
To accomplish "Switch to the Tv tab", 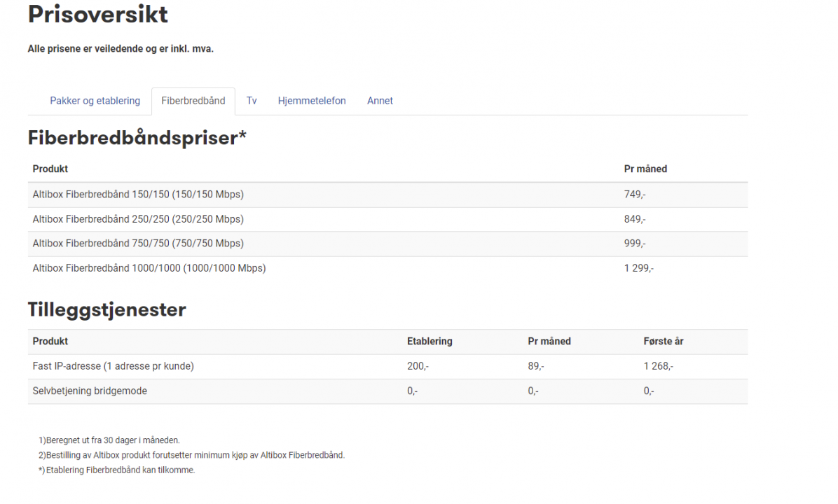I will tap(252, 101).
